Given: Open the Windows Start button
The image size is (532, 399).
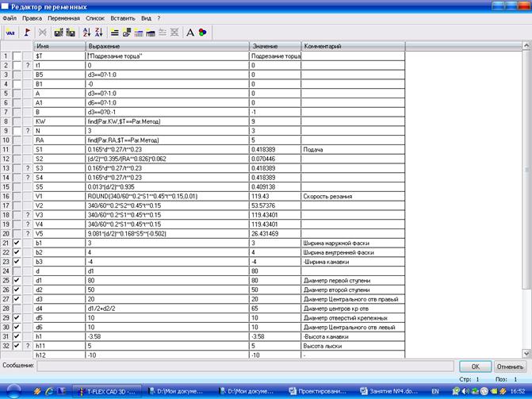Looking at the screenshot, I should pos(13,391).
